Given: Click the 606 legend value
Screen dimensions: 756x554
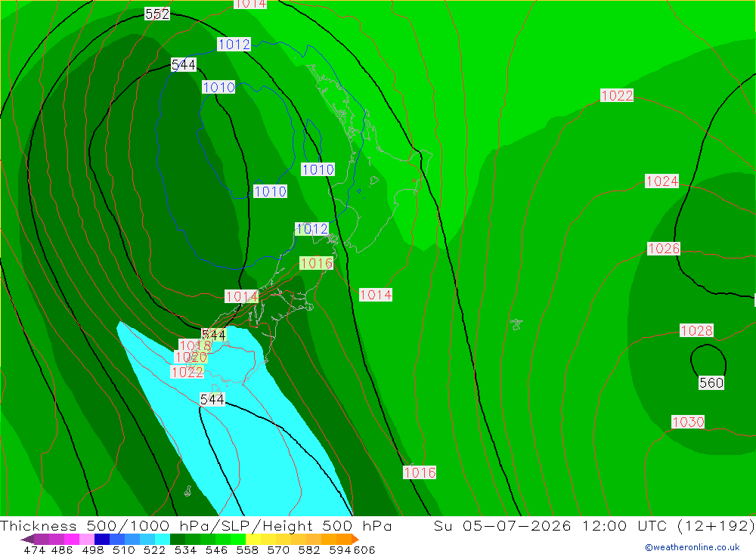Looking at the screenshot, I should 364,549.
